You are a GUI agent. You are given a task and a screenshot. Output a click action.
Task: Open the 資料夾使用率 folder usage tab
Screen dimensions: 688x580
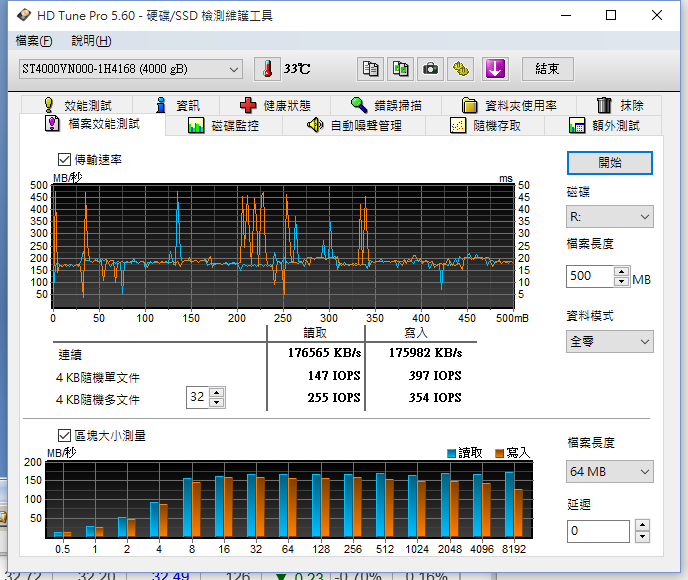coord(509,105)
